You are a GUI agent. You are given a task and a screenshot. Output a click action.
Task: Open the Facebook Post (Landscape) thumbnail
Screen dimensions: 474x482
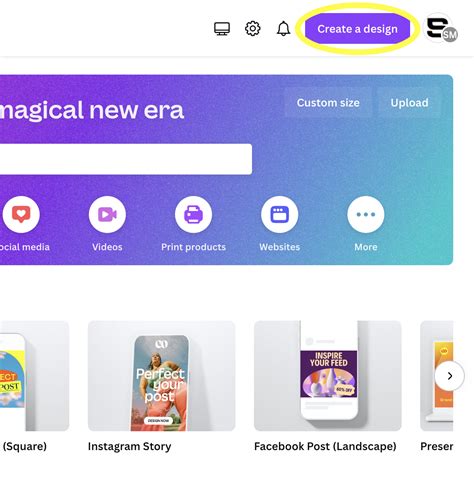click(x=328, y=376)
